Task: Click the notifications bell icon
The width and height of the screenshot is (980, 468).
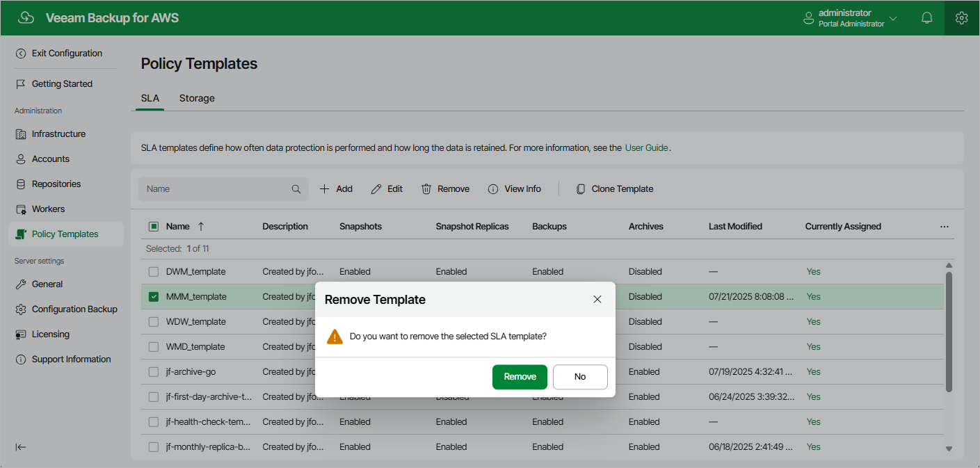Action: point(926,18)
